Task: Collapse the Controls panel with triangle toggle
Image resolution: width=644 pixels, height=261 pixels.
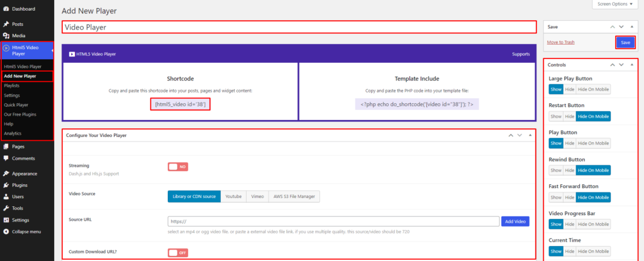Action: coord(631,65)
